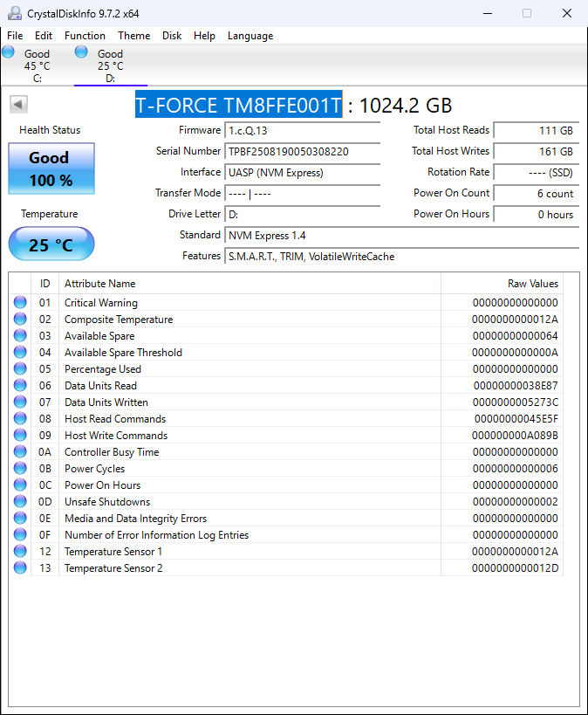Screen dimensions: 588x715
Task: Select the Unsafe Shutdowns attribute name
Action: 107,502
